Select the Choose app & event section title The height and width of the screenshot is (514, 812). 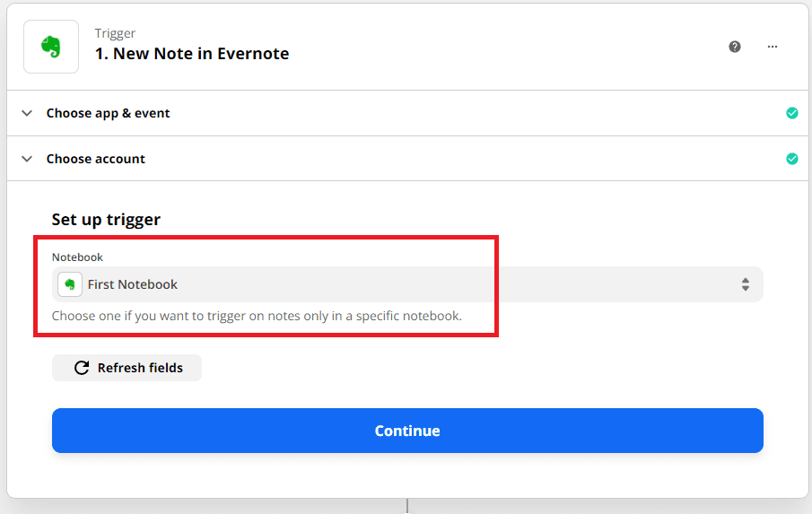[108, 113]
